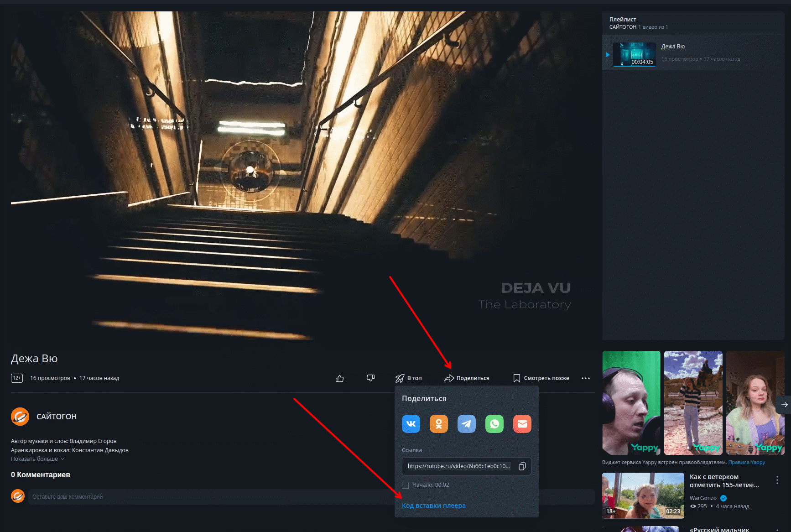Share via email icon
This screenshot has height=532, width=791.
pyautogui.click(x=522, y=424)
